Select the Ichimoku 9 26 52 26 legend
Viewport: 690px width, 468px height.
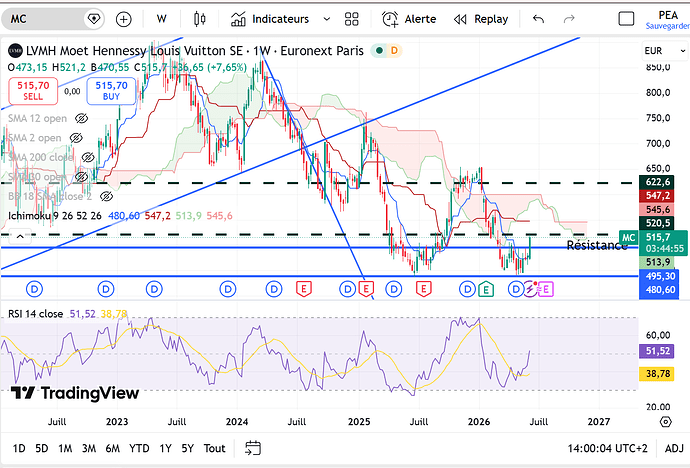55,216
